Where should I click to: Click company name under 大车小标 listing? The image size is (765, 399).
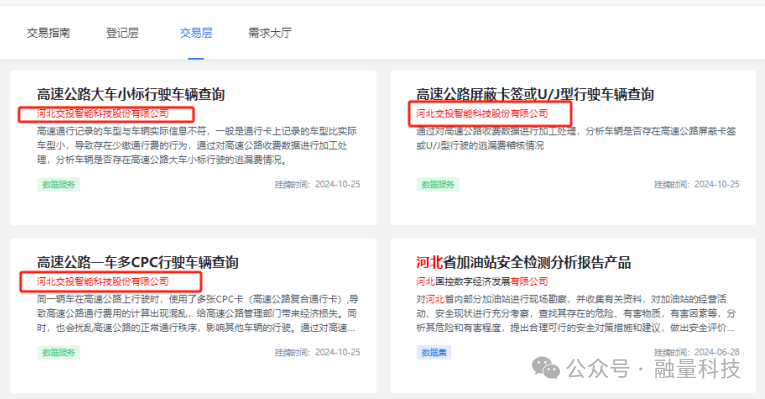(103, 114)
